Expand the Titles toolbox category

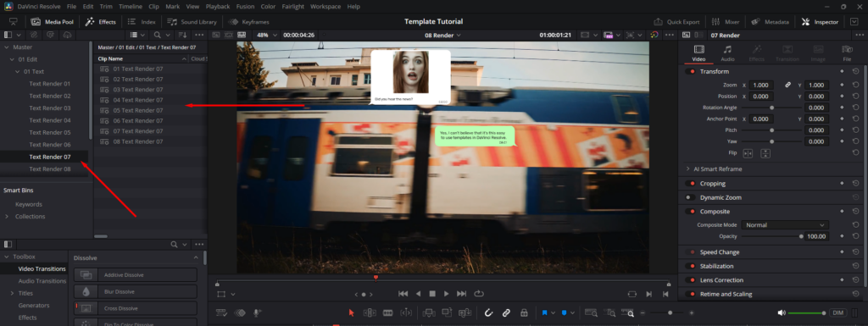click(12, 293)
